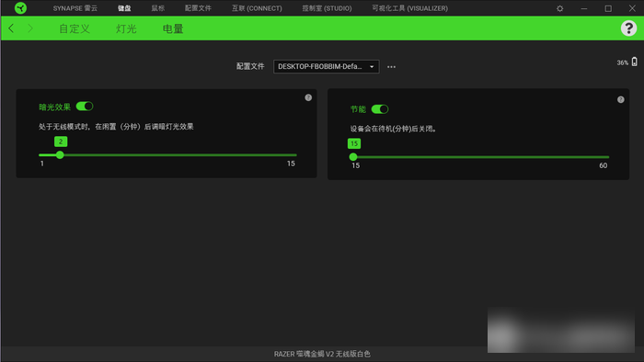Select the 电量 sub-tab
The width and height of the screenshot is (644, 362).
pyautogui.click(x=173, y=28)
